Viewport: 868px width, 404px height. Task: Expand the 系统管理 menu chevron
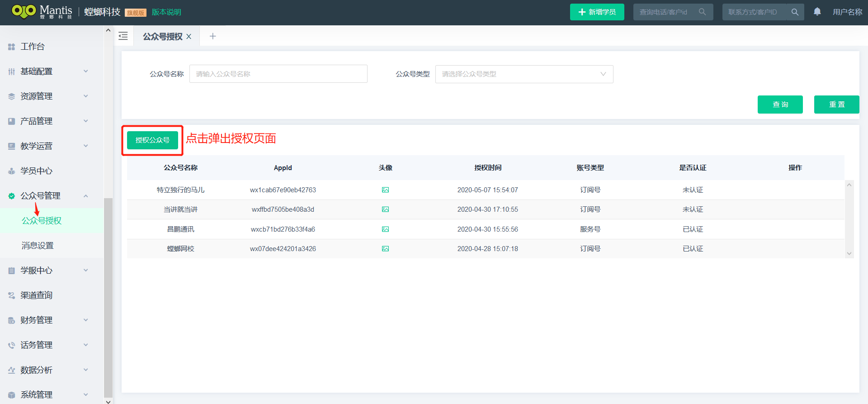85,395
